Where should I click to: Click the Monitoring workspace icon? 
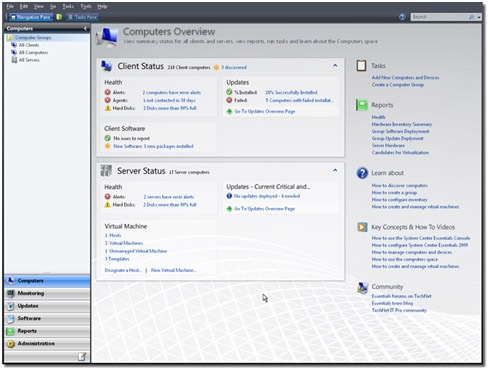(11, 293)
